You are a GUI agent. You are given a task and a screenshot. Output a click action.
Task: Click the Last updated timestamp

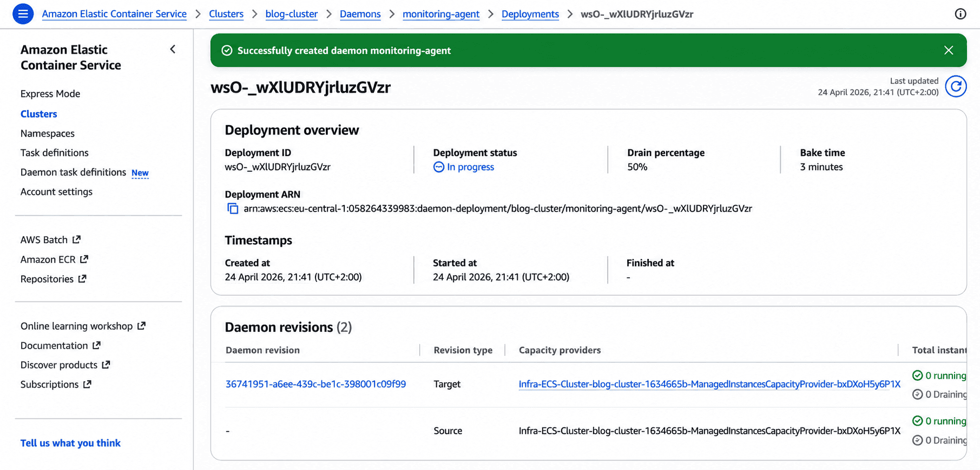pos(878,92)
